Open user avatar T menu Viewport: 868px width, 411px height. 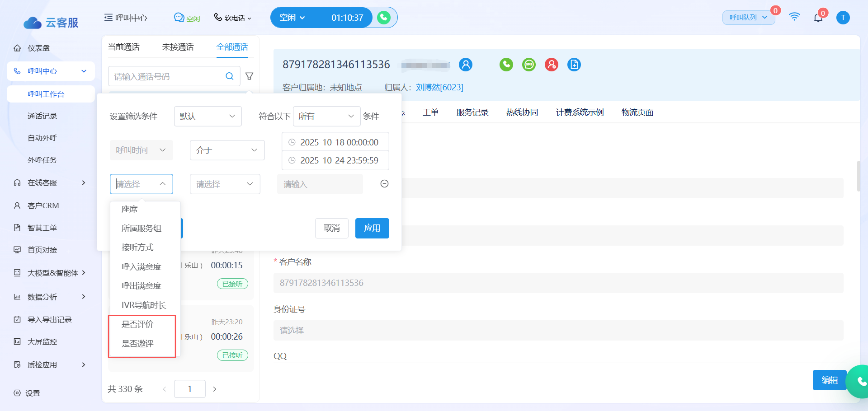843,18
